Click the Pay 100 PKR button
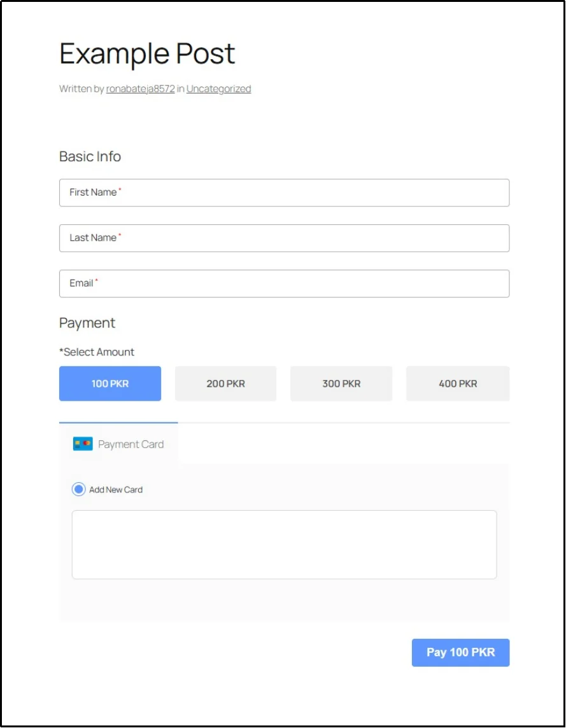The image size is (566, 728). coord(460,652)
